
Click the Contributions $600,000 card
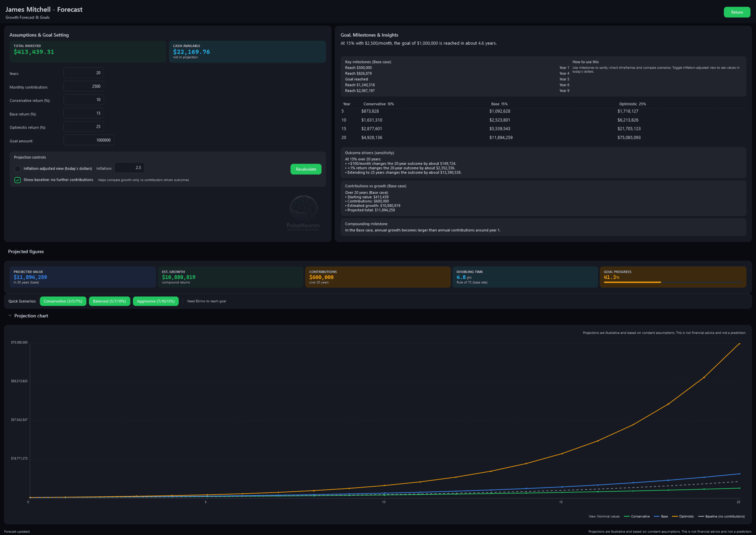(x=378, y=277)
